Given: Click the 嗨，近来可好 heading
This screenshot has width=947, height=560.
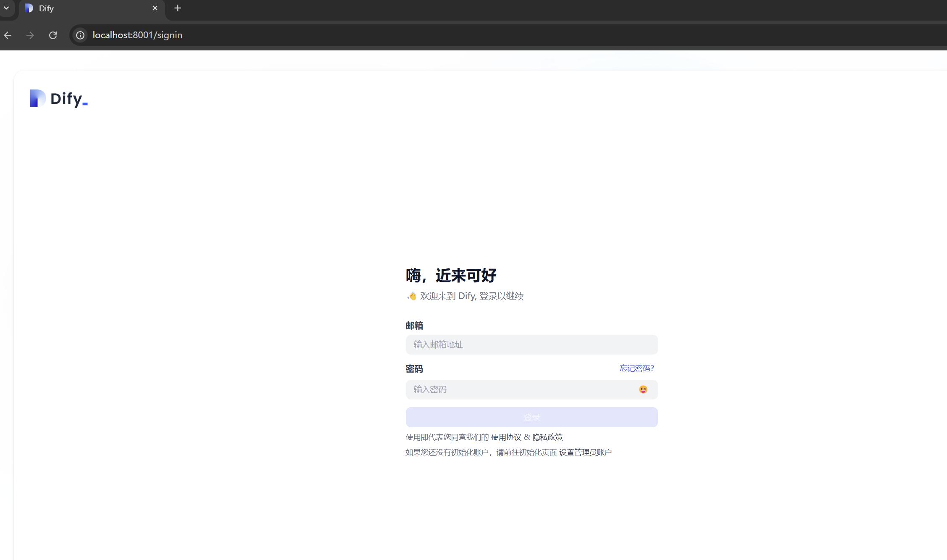Looking at the screenshot, I should (x=451, y=276).
